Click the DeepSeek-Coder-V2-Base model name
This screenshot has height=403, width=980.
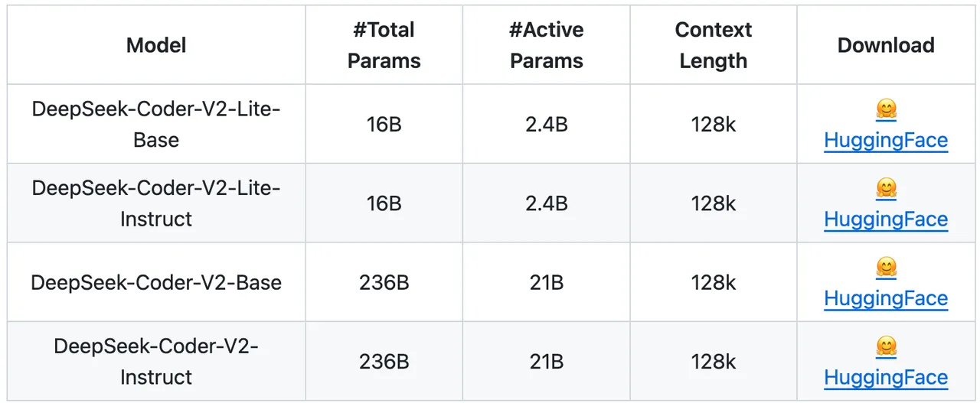(156, 283)
